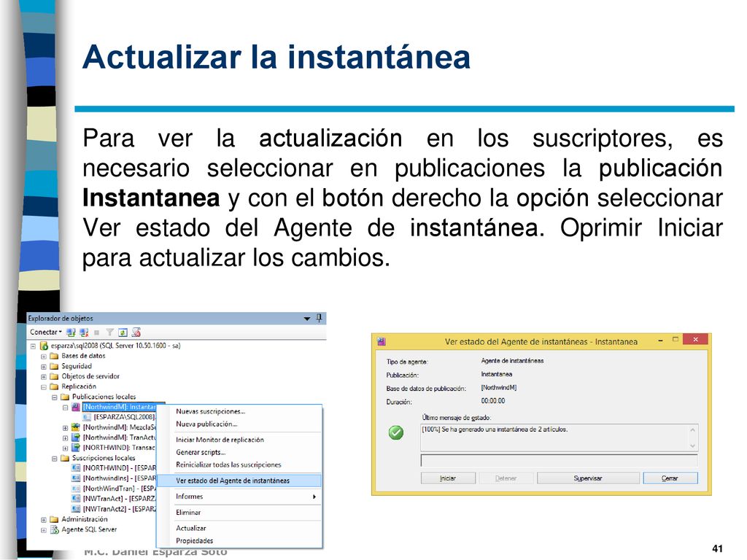
Task: Click the [NorthwindM]: TranActu publication icon
Action: [76, 437]
